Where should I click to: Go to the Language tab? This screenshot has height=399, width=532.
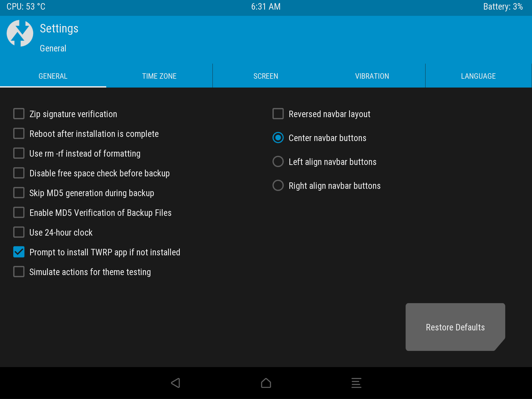coord(478,76)
